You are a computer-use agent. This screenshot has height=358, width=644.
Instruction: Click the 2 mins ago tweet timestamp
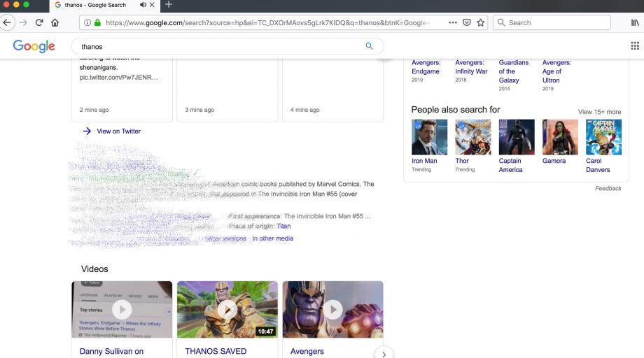point(94,110)
